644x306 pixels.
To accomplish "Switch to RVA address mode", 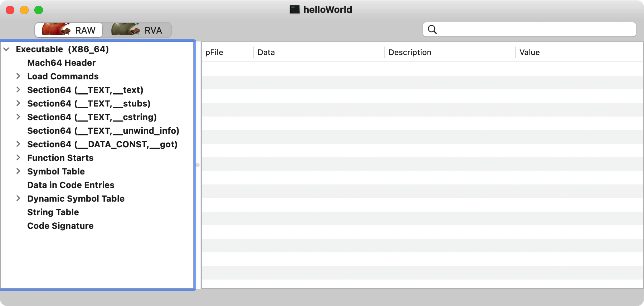I will point(137,30).
